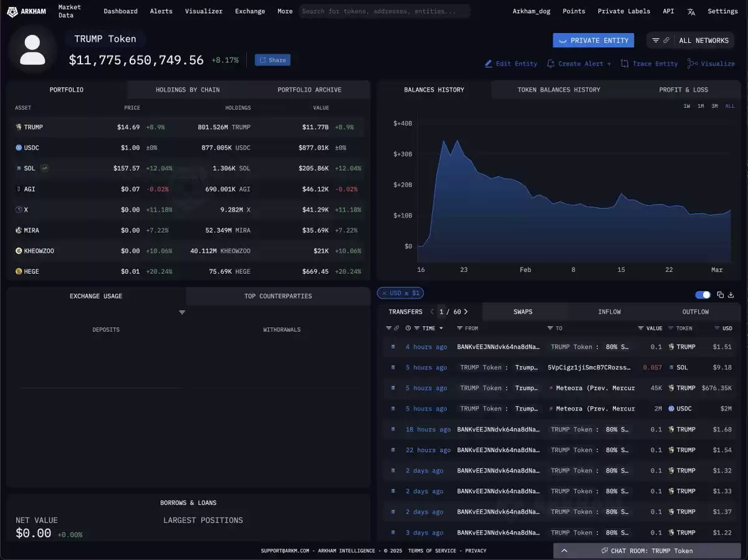This screenshot has height=560, width=748.
Task: Open the More dropdown in the navigation
Action: pos(285,11)
